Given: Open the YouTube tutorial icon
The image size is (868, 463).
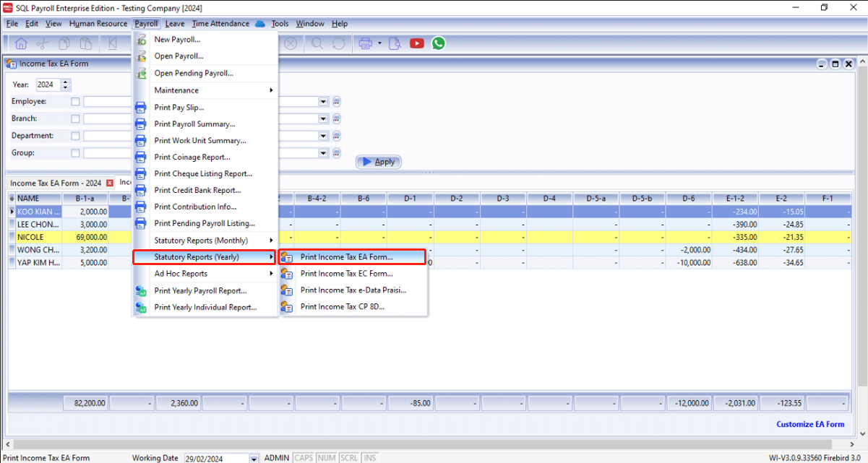Looking at the screenshot, I should point(417,43).
